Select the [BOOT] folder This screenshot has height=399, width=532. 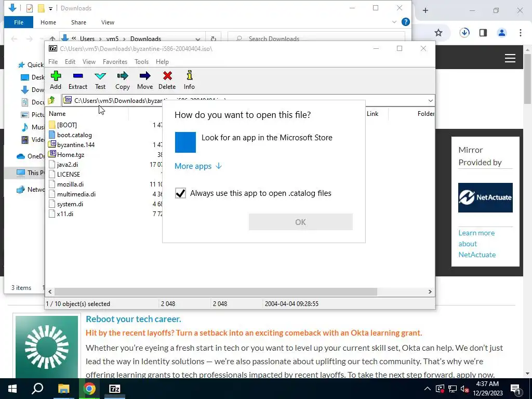(x=67, y=125)
